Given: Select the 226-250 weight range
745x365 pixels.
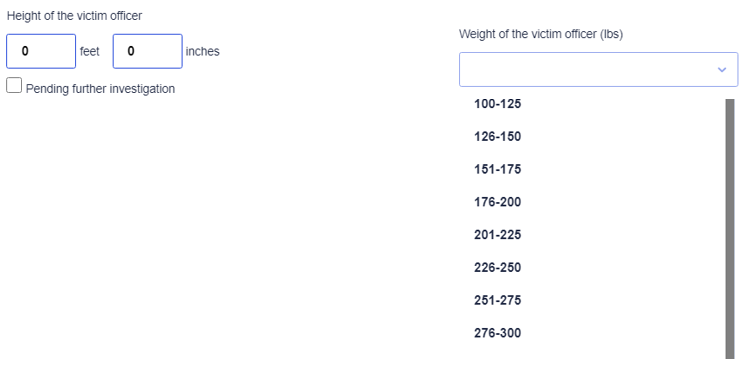Looking at the screenshot, I should click(x=592, y=268).
